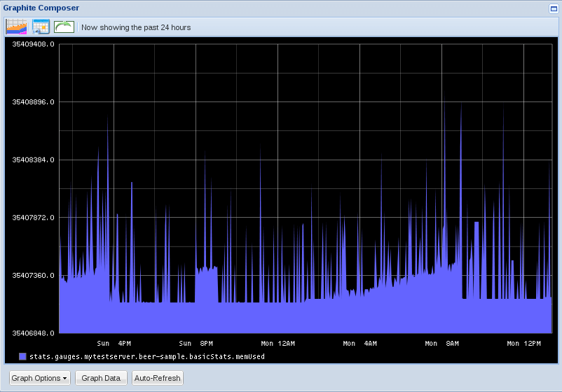The width and height of the screenshot is (562, 392).
Task: Click the 'Mon 12PM' time axis label
Action: 523,344
